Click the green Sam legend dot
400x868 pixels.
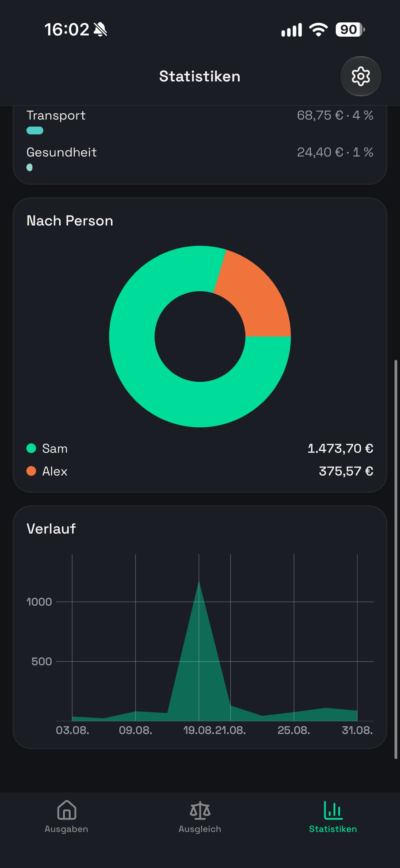click(x=31, y=449)
